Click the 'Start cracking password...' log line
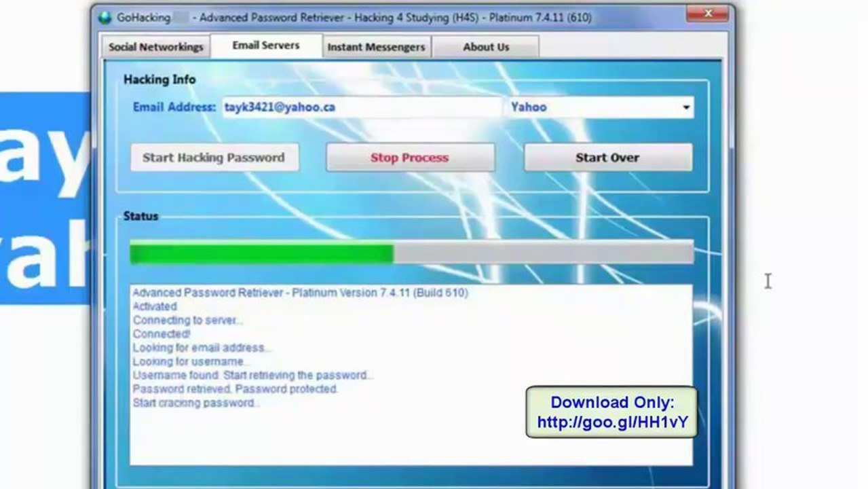Image resolution: width=868 pixels, height=489 pixels. [196, 403]
